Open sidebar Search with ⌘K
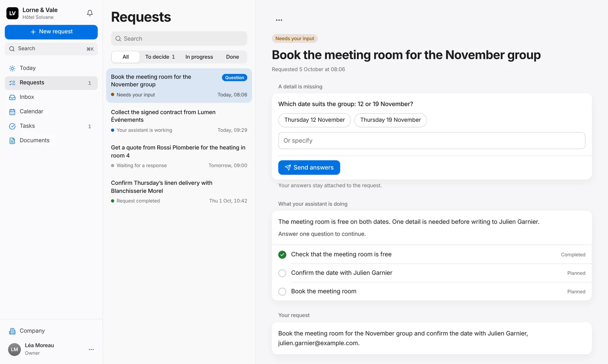This screenshot has height=364, width=608. [51, 49]
